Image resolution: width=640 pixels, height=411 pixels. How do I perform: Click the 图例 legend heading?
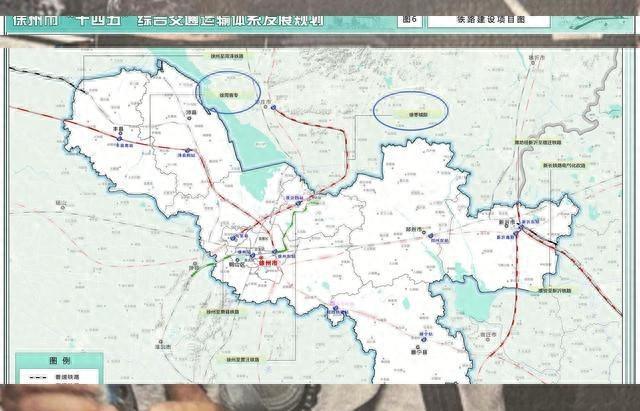click(60, 361)
